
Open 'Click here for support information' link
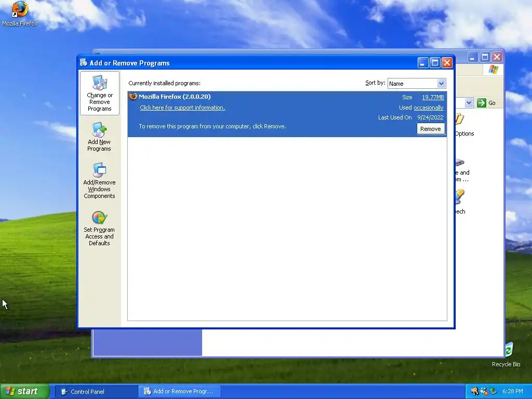[182, 108]
